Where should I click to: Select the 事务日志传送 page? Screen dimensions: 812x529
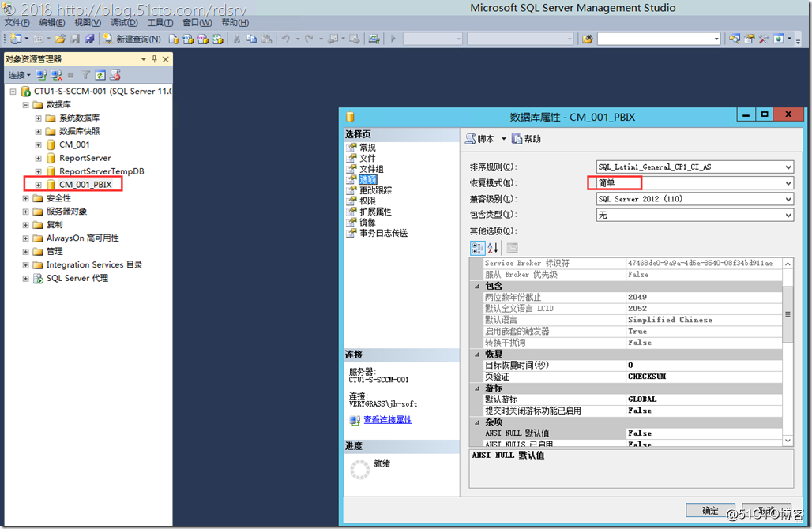tap(383, 233)
